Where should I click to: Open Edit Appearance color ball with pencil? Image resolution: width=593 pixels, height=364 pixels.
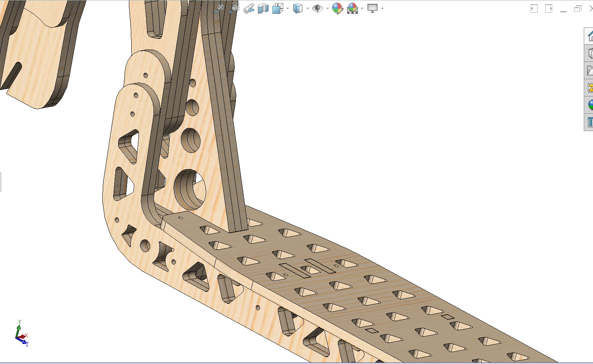point(337,8)
